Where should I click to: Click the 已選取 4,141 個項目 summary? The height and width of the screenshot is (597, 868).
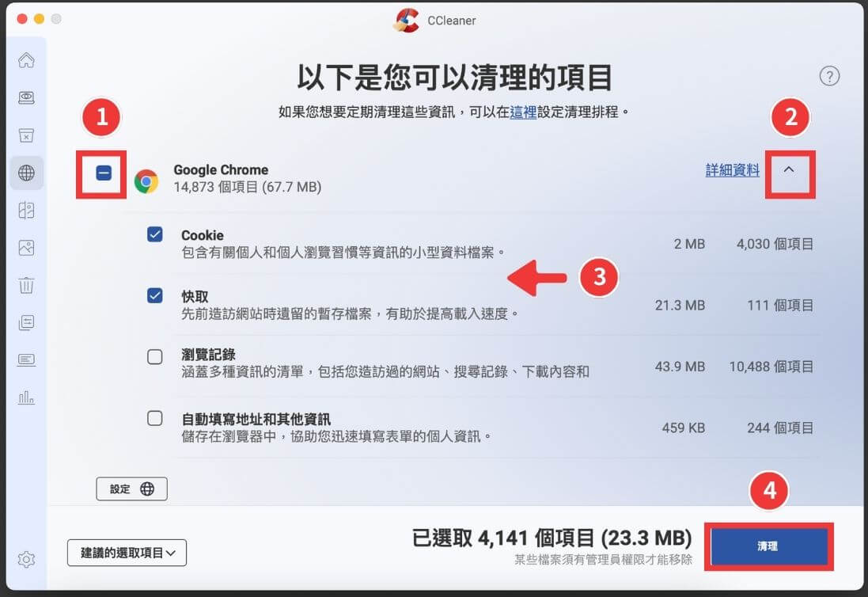click(x=552, y=538)
